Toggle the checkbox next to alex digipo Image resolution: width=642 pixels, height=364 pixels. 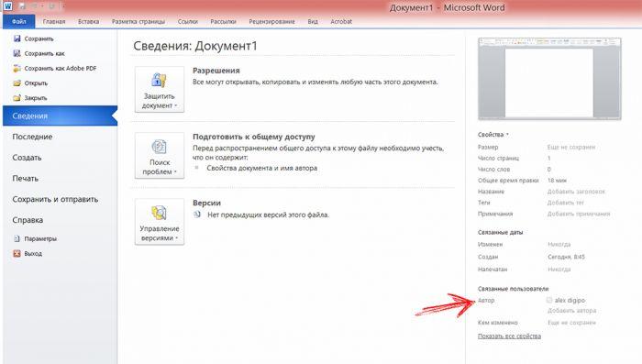[549, 300]
